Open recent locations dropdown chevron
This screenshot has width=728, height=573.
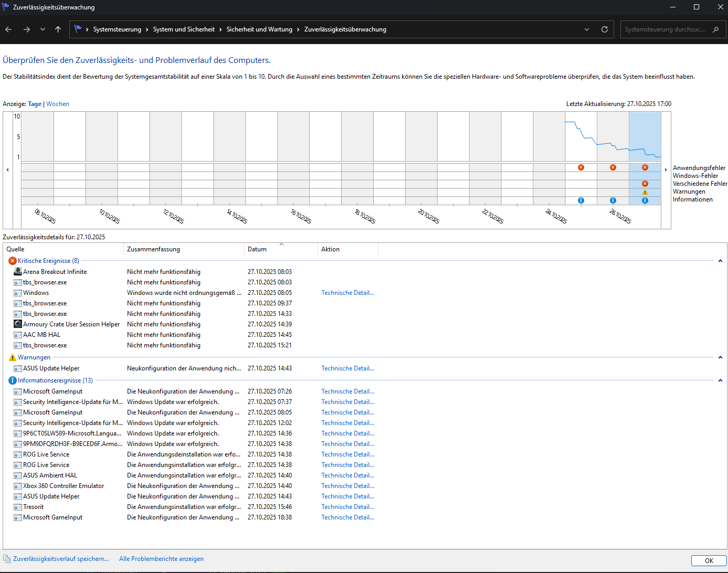tap(43, 29)
